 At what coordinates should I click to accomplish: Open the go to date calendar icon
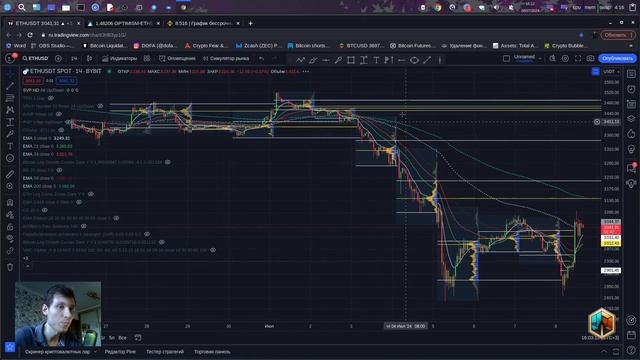pyautogui.click(x=138, y=338)
